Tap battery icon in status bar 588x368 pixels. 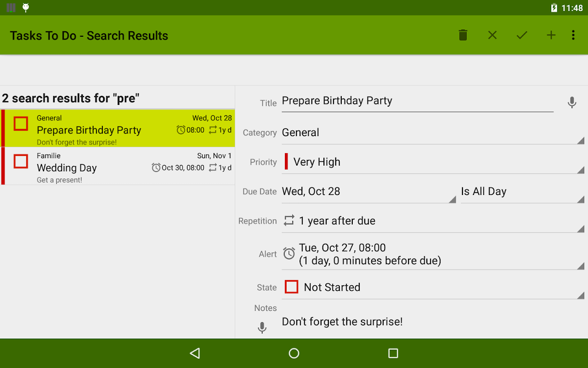554,8
